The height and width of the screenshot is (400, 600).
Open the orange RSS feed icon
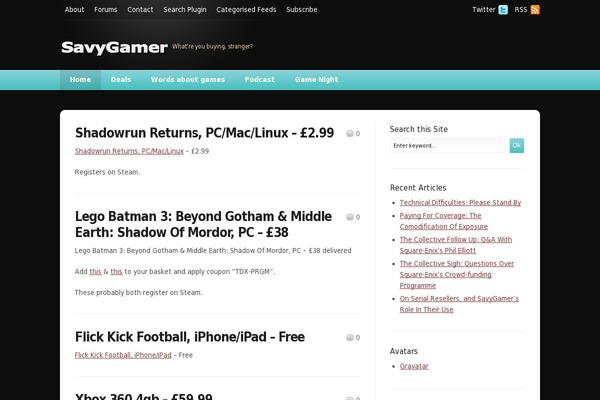(535, 10)
